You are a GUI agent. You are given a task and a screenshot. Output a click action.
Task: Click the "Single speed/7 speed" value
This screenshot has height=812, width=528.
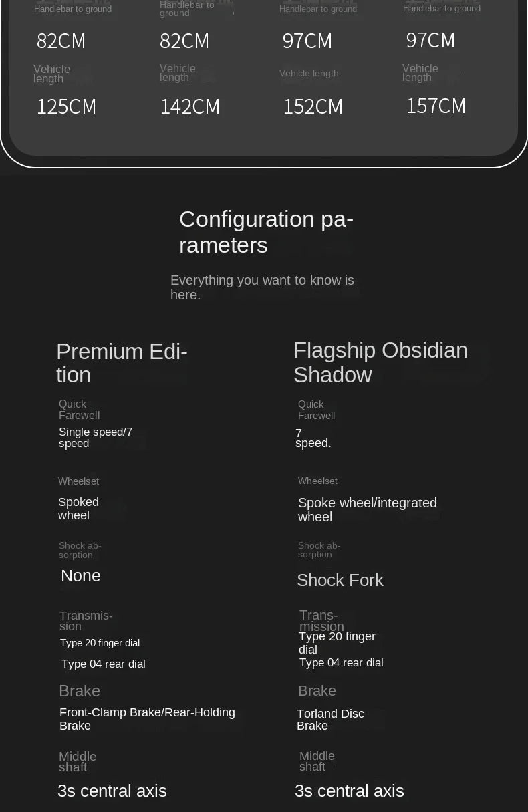click(x=96, y=438)
